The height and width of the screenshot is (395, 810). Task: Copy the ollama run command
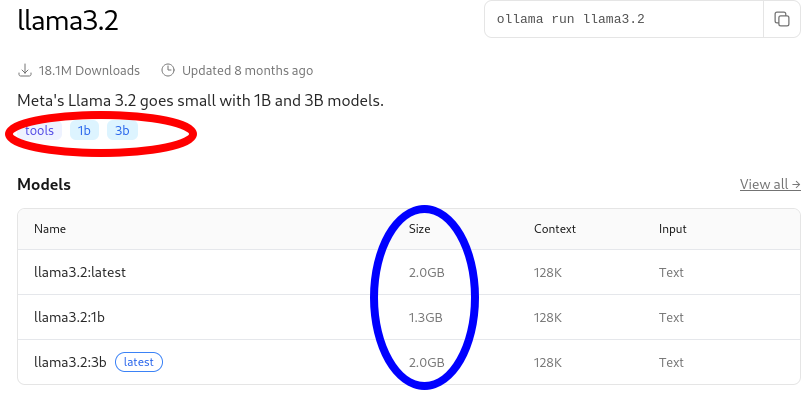(x=782, y=19)
